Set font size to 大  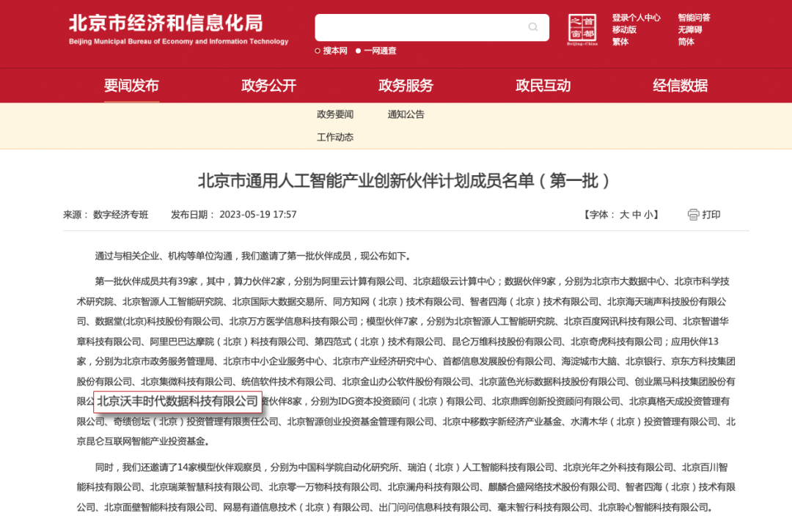pos(624,215)
